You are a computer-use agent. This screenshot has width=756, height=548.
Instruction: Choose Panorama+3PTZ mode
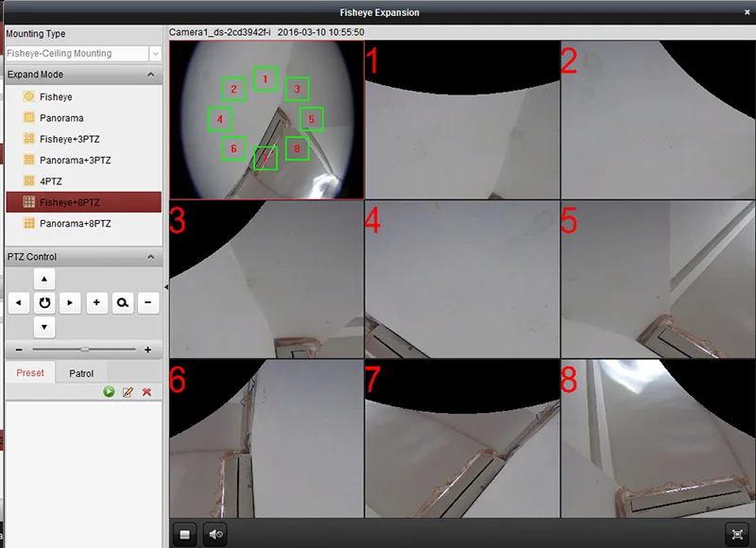83,160
